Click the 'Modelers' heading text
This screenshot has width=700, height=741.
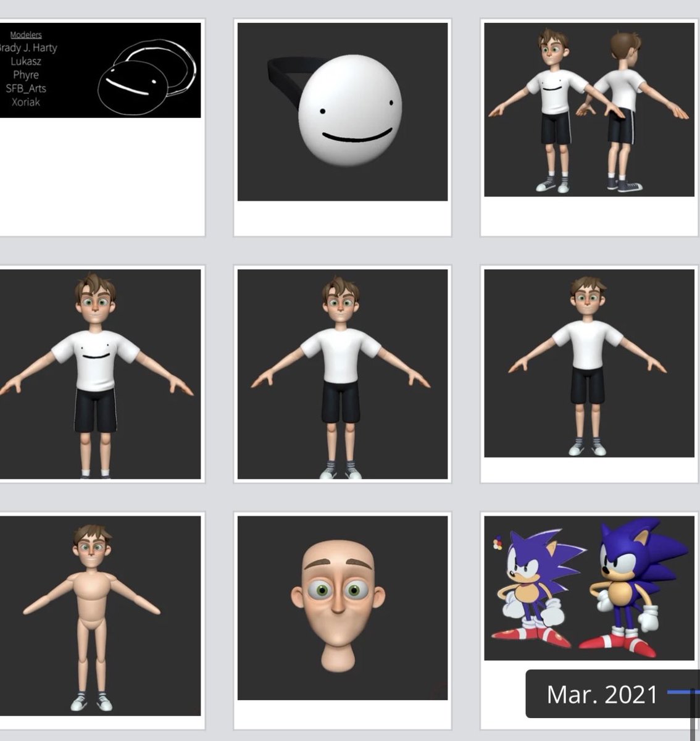pyautogui.click(x=26, y=35)
